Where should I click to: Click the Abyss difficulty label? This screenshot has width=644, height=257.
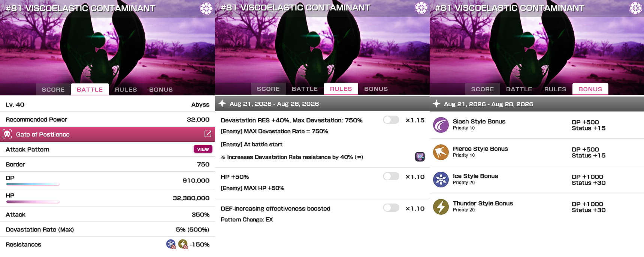(200, 104)
